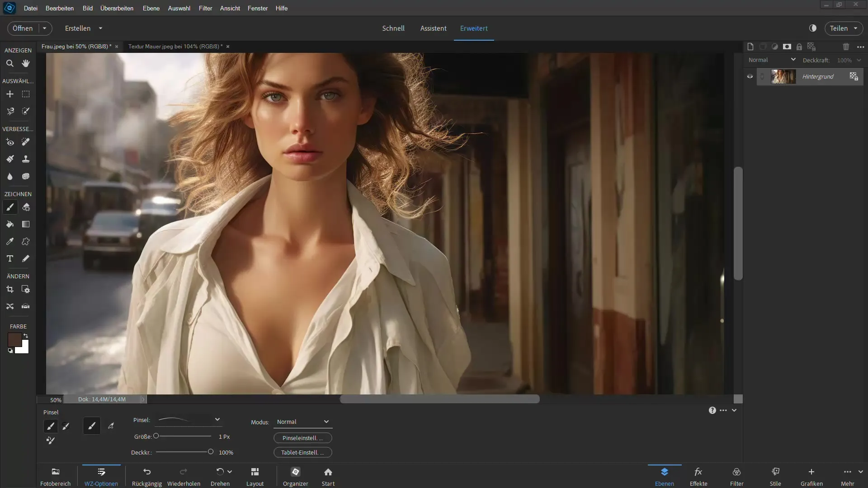This screenshot has height=488, width=868.
Task: Open the Pinseleinstell. settings dropdown
Action: 302,437
